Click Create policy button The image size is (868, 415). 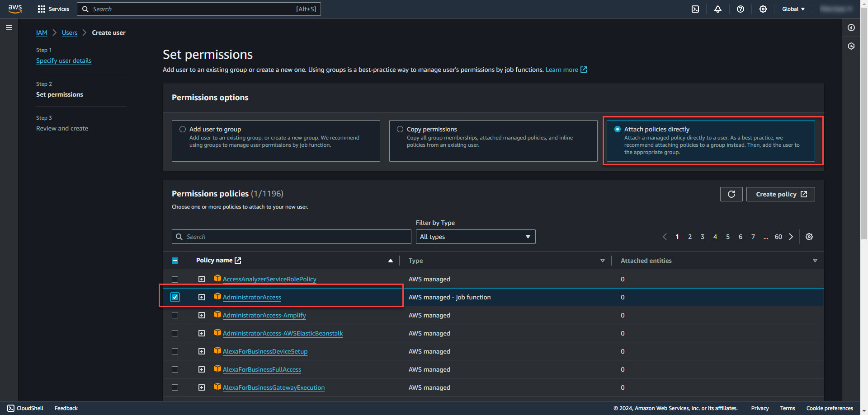click(x=781, y=194)
